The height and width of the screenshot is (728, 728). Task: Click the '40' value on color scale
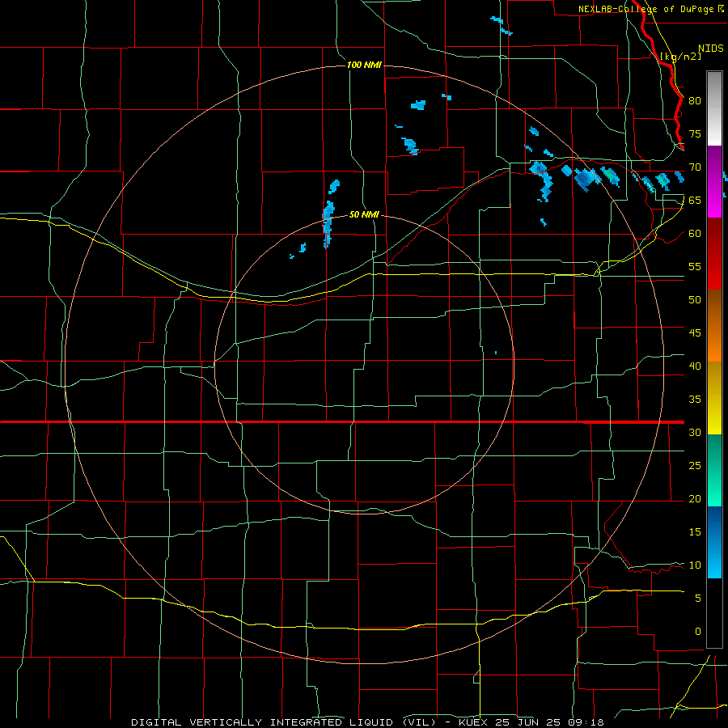pos(695,366)
